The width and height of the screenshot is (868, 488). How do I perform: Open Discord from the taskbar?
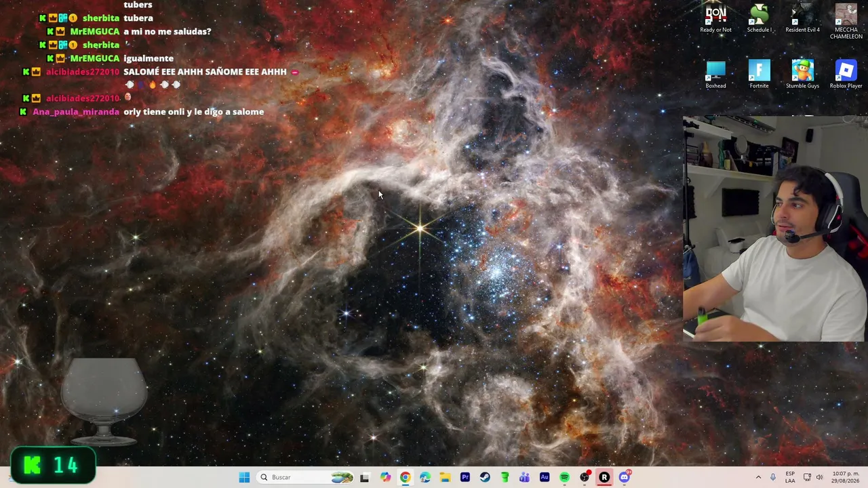pyautogui.click(x=625, y=477)
